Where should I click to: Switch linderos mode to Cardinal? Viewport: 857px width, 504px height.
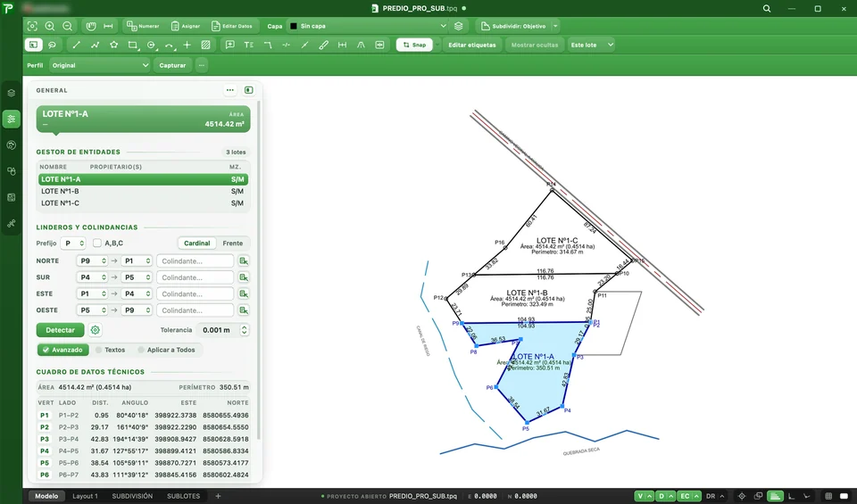[196, 243]
